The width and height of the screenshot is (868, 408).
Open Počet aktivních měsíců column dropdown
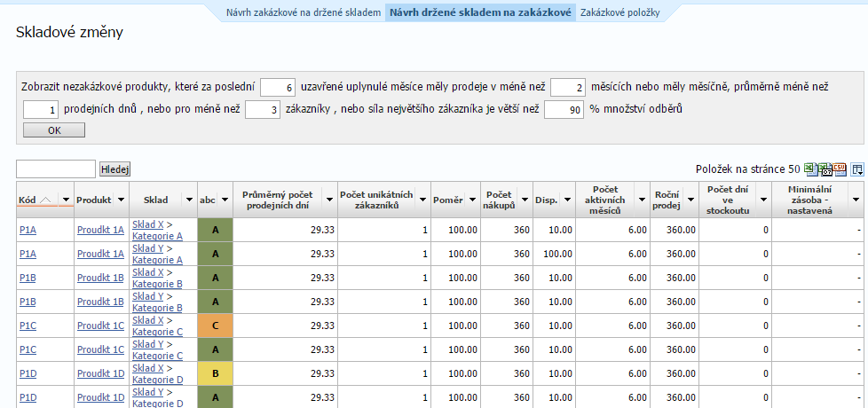643,200
